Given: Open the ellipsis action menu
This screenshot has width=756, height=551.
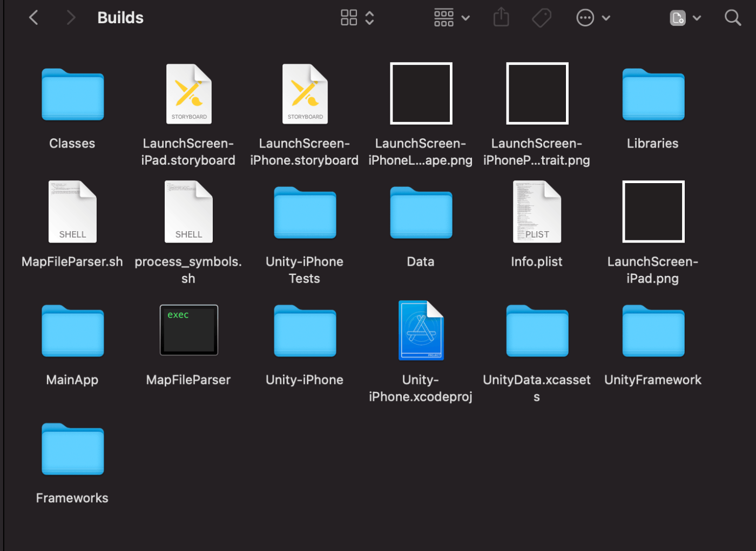Looking at the screenshot, I should pyautogui.click(x=585, y=18).
